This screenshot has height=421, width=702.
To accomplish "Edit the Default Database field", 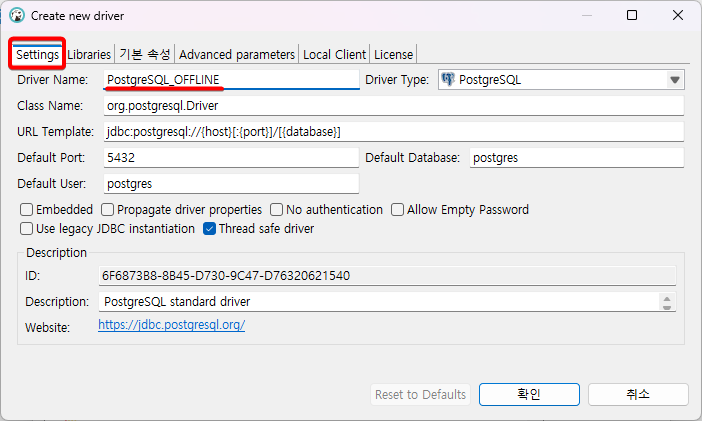I will point(577,158).
